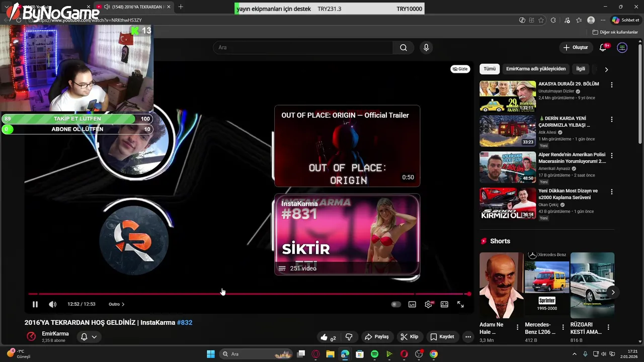Open more actions menu beside Kaydet
The width and height of the screenshot is (644, 362).
[468, 337]
